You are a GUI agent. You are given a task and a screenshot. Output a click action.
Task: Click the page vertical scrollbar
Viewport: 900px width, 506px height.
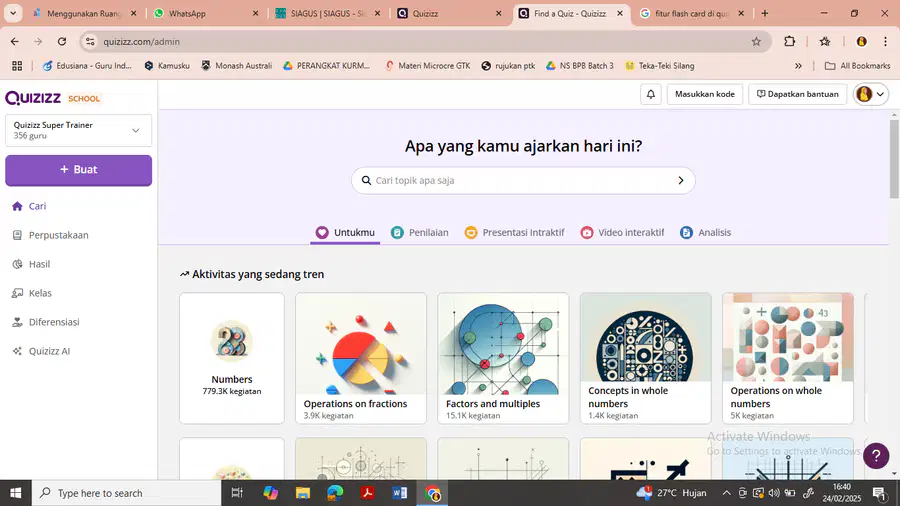click(894, 294)
